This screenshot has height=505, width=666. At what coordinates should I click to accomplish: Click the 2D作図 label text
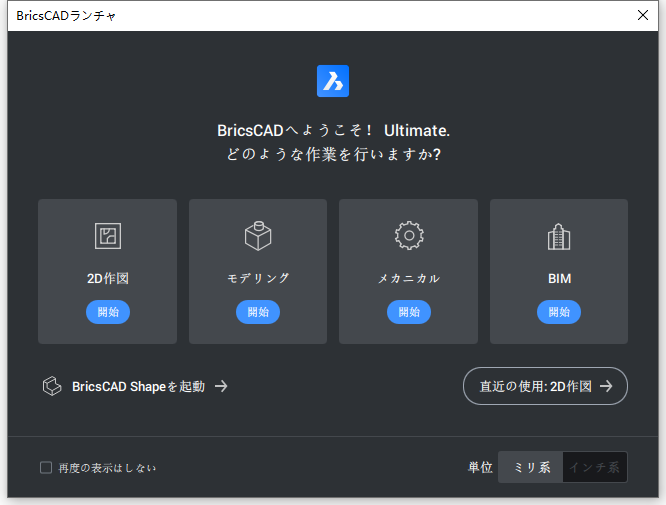coord(108,279)
